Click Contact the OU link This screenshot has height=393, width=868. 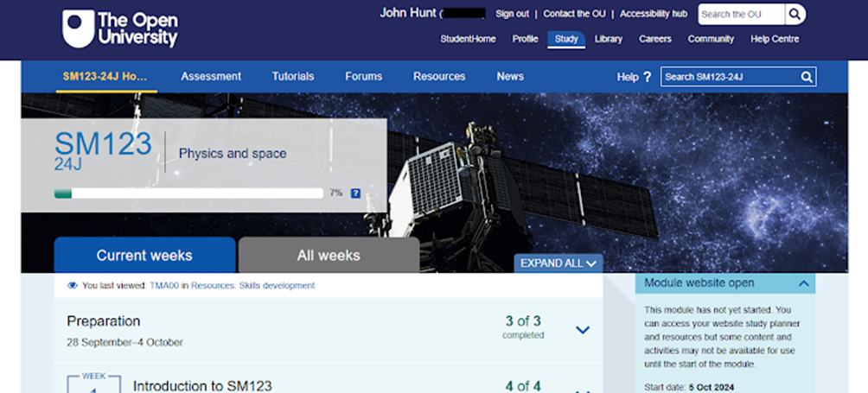(574, 15)
